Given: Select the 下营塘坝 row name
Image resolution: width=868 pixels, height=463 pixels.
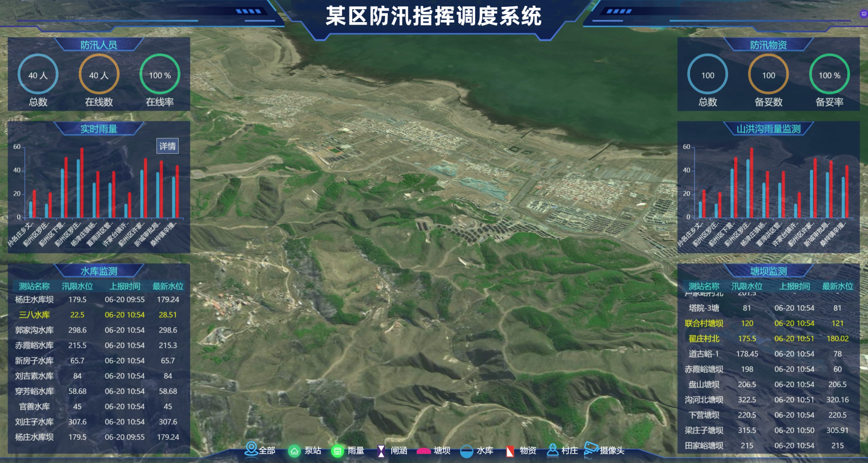Looking at the screenshot, I should [x=704, y=415].
